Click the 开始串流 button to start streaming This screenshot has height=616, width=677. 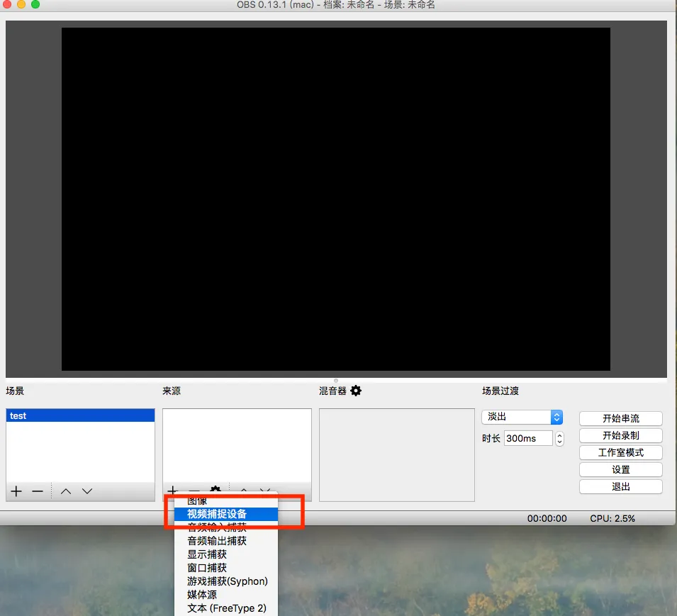tap(620, 418)
